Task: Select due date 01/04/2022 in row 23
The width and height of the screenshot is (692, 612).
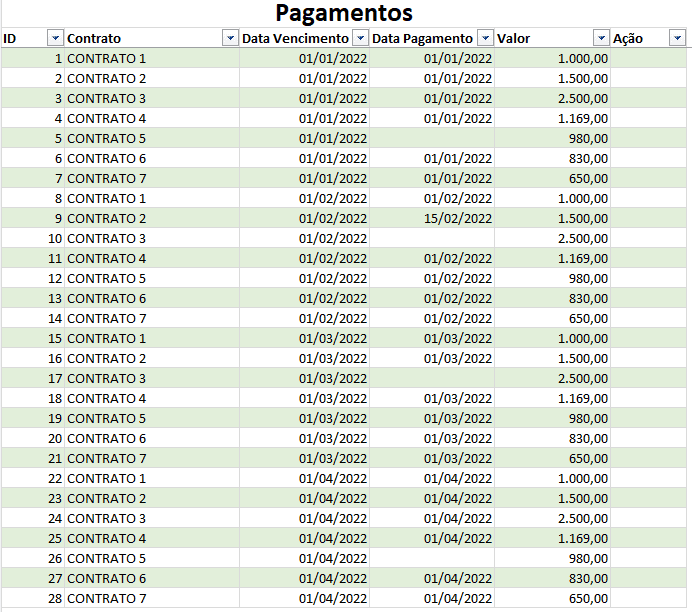Action: point(305,499)
